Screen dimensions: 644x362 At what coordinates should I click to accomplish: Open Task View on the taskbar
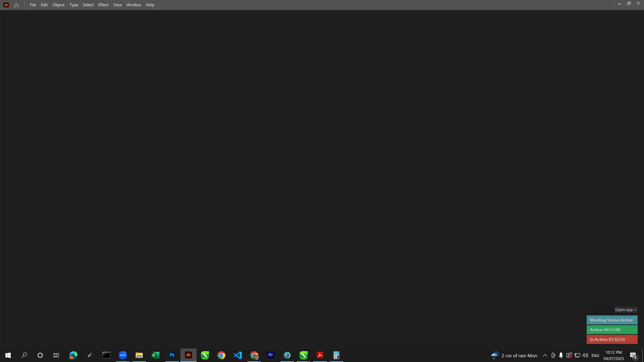coord(56,355)
